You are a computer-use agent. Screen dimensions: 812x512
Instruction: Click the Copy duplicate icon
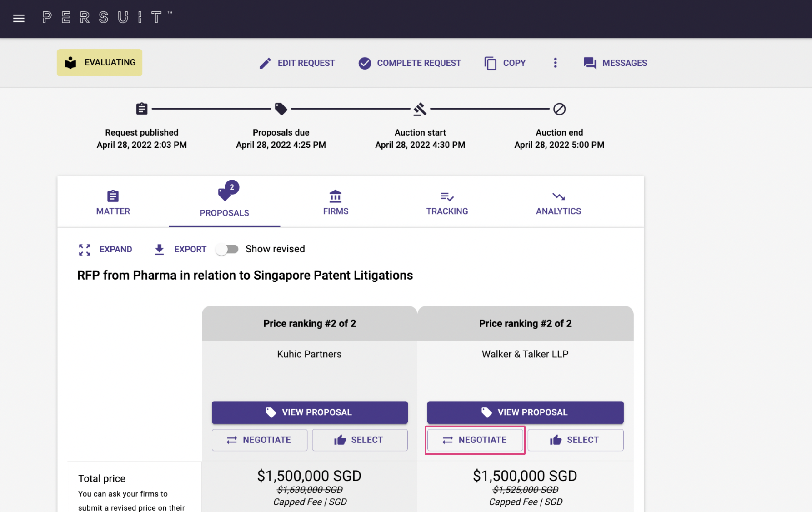[490, 63]
